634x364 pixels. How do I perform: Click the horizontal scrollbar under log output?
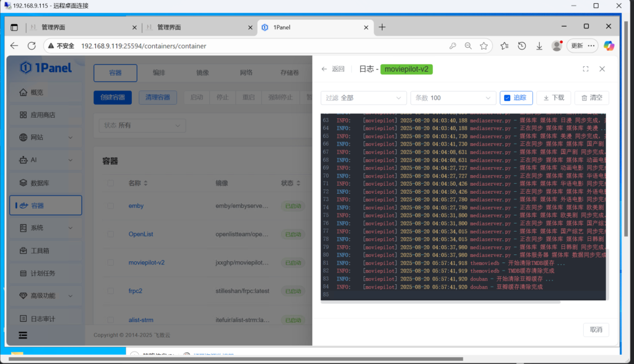point(440,302)
